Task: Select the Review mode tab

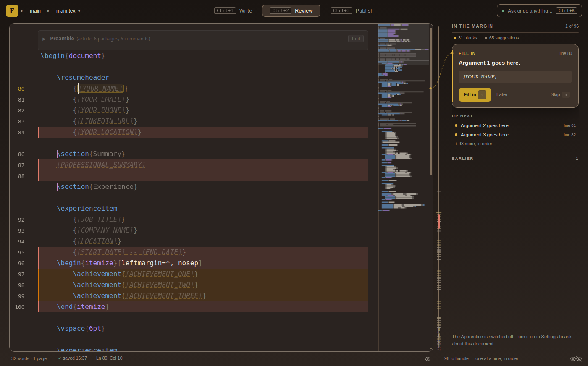Action: tap(291, 11)
